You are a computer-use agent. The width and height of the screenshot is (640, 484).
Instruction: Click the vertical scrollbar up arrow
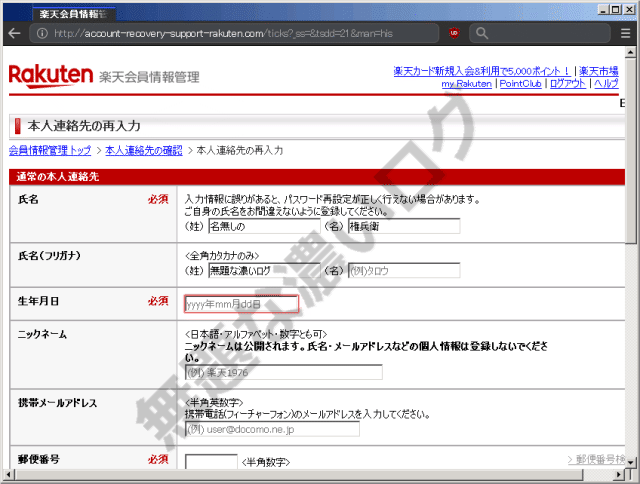click(x=631, y=52)
